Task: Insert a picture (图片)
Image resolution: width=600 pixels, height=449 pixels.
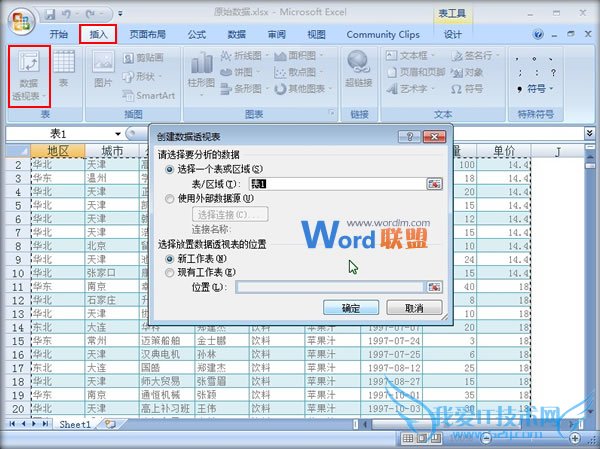Action: 103,70
